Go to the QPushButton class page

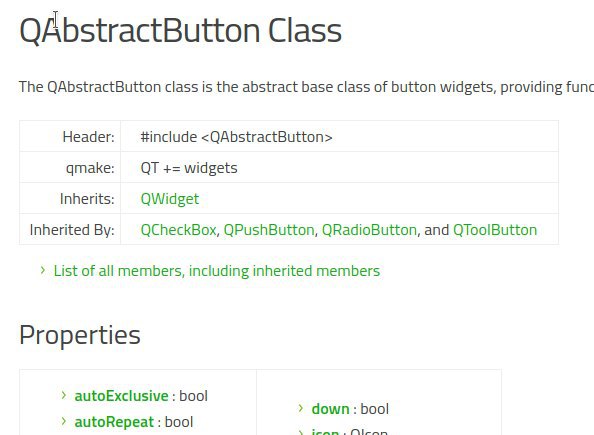(x=269, y=230)
